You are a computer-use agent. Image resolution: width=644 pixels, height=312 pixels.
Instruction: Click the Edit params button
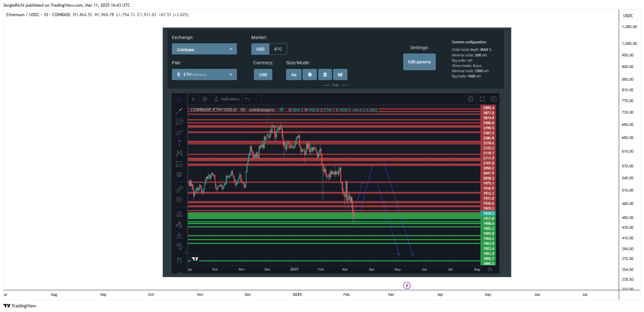(x=419, y=62)
